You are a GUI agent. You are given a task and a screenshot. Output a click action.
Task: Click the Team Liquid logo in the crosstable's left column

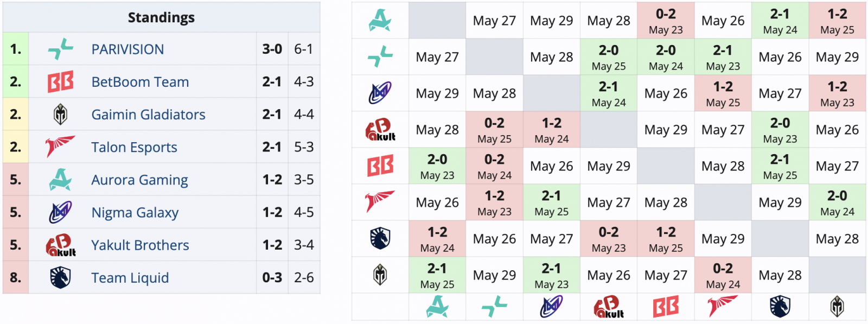(380, 238)
